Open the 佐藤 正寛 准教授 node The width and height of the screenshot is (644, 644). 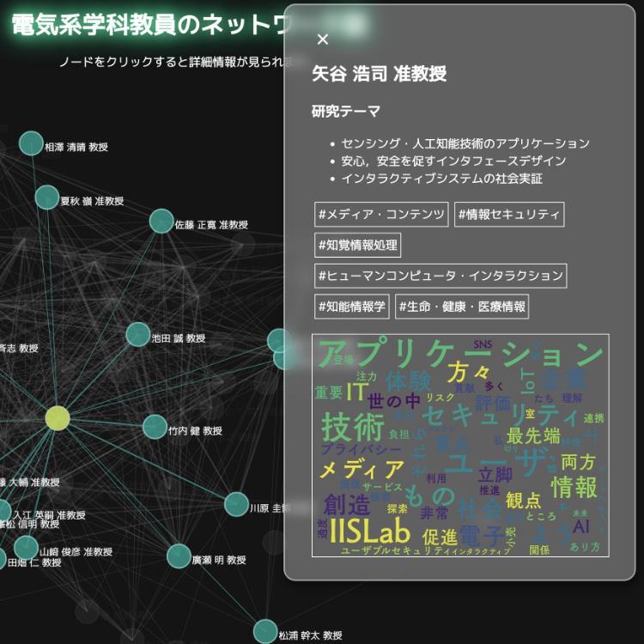coord(161,222)
